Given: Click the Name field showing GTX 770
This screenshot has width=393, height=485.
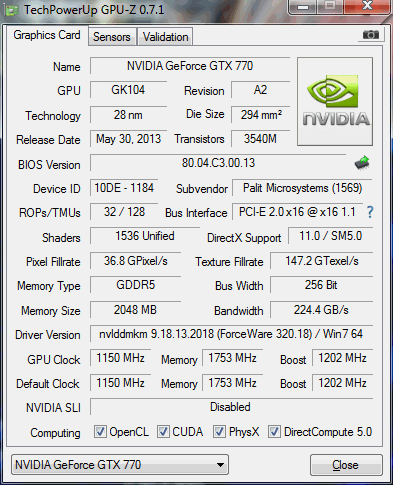Looking at the screenshot, I should [x=190, y=66].
